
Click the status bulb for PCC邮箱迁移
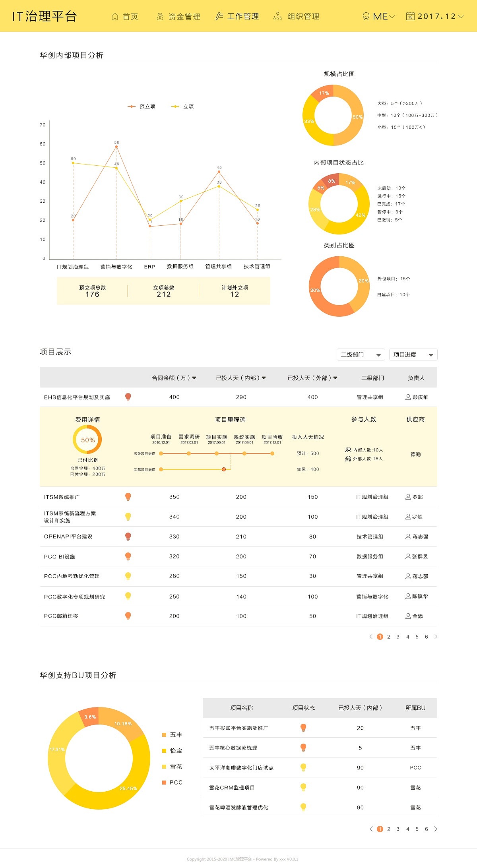128,616
